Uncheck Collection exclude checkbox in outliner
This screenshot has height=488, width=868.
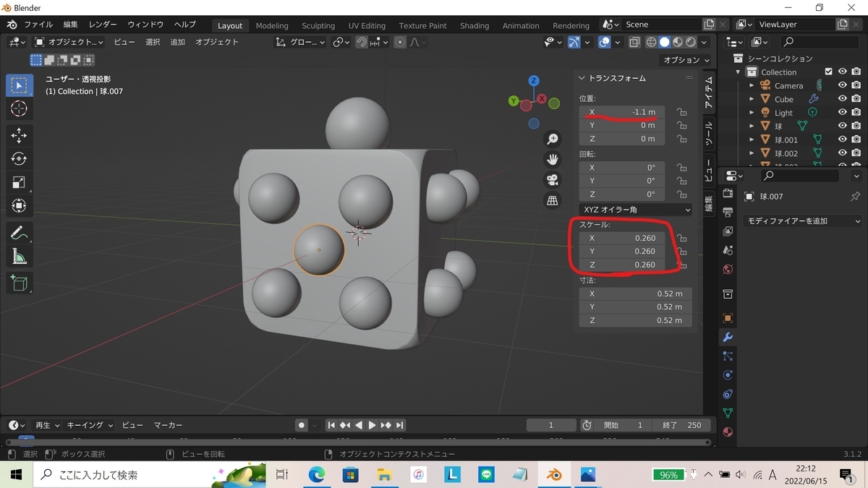pos(829,72)
